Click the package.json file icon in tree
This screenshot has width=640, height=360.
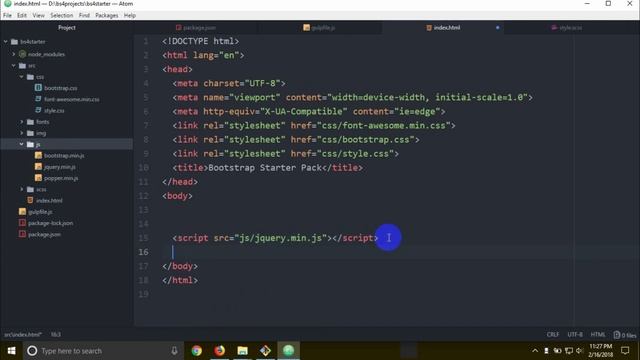(22, 234)
